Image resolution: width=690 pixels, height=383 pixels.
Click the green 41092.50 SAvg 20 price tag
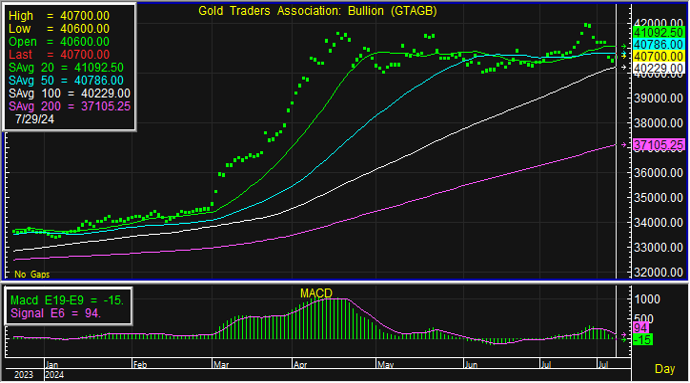(658, 33)
